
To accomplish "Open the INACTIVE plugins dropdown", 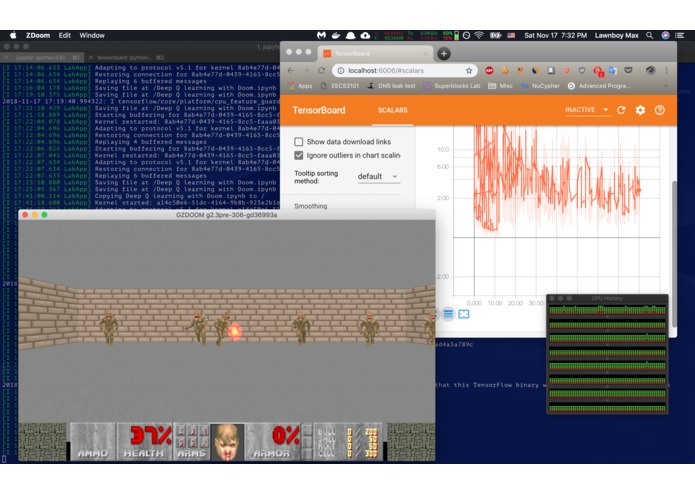I will (x=587, y=109).
